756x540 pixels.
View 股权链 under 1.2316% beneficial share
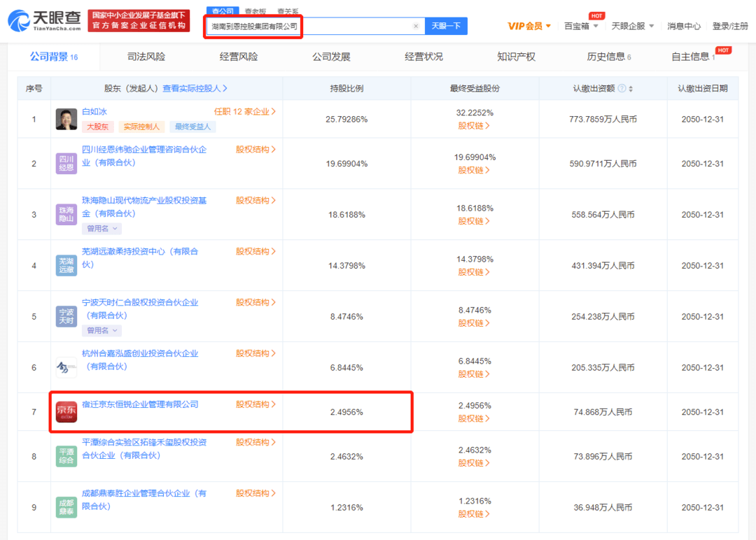[474, 514]
